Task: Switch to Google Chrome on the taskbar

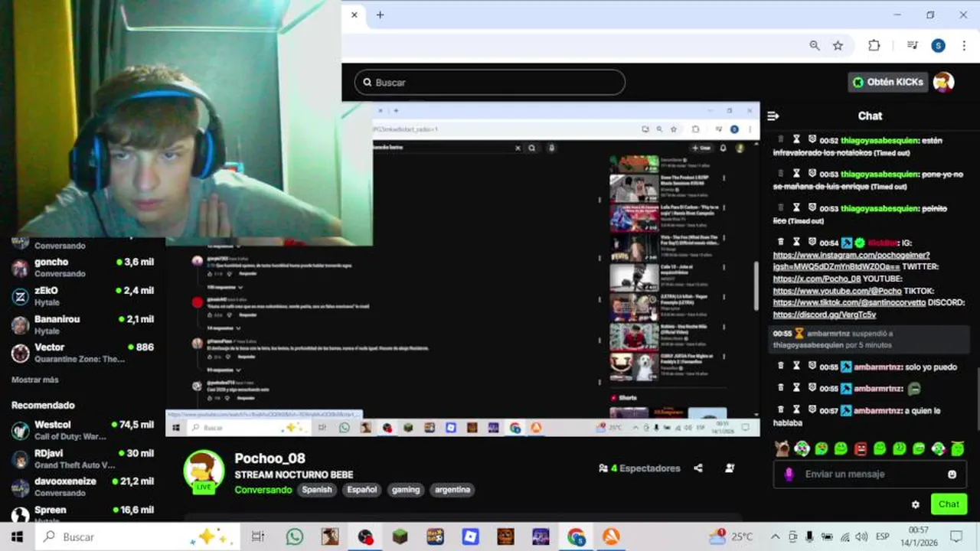Action: click(x=576, y=536)
